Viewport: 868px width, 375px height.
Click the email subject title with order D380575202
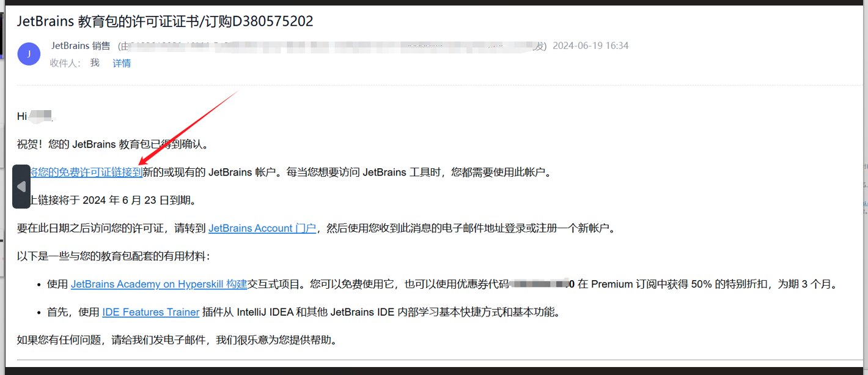point(165,21)
